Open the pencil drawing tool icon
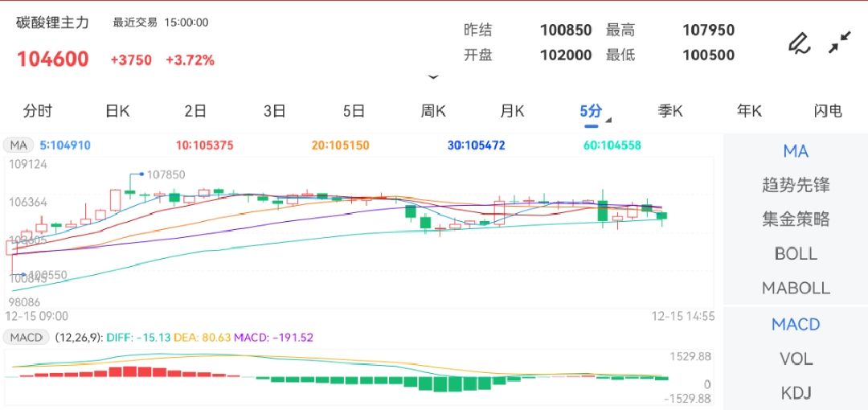The width and height of the screenshot is (868, 410). pyautogui.click(x=799, y=43)
